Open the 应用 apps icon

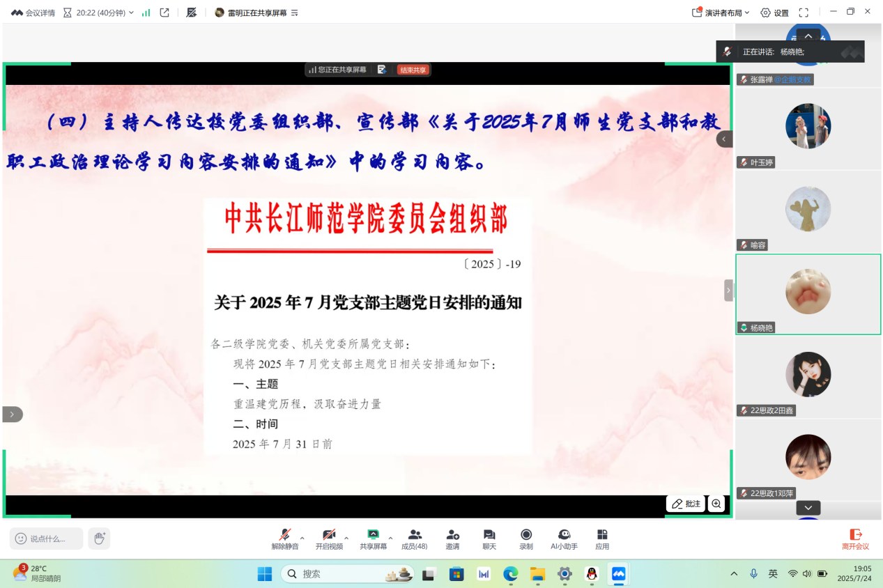point(602,539)
